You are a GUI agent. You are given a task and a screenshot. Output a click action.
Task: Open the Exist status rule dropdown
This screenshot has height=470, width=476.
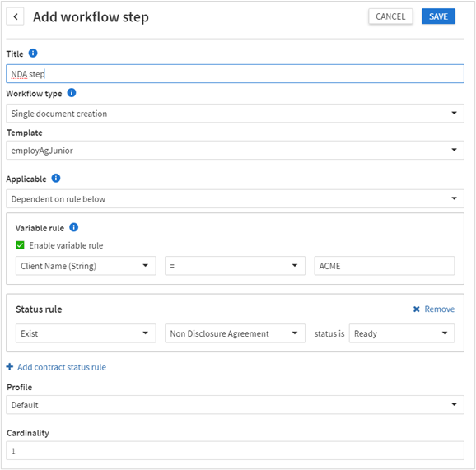click(86, 333)
